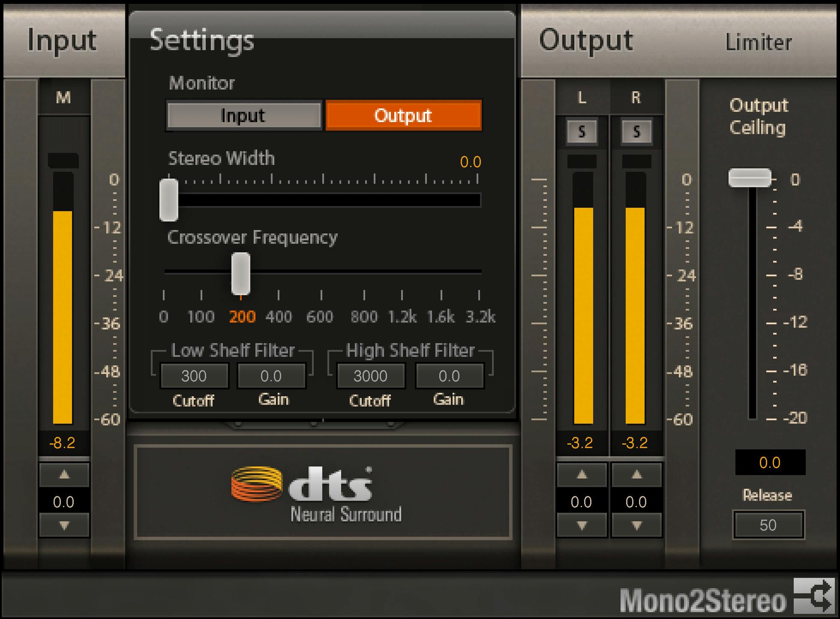Viewport: 840px width, 619px height.
Task: Click the limiter Release value field
Action: click(x=768, y=525)
